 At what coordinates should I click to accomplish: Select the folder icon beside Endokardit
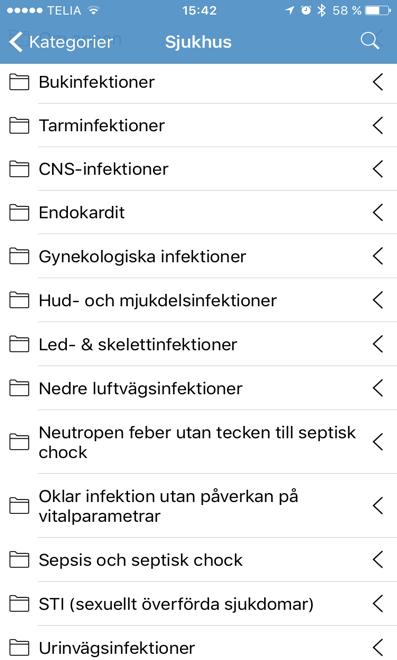point(19,212)
